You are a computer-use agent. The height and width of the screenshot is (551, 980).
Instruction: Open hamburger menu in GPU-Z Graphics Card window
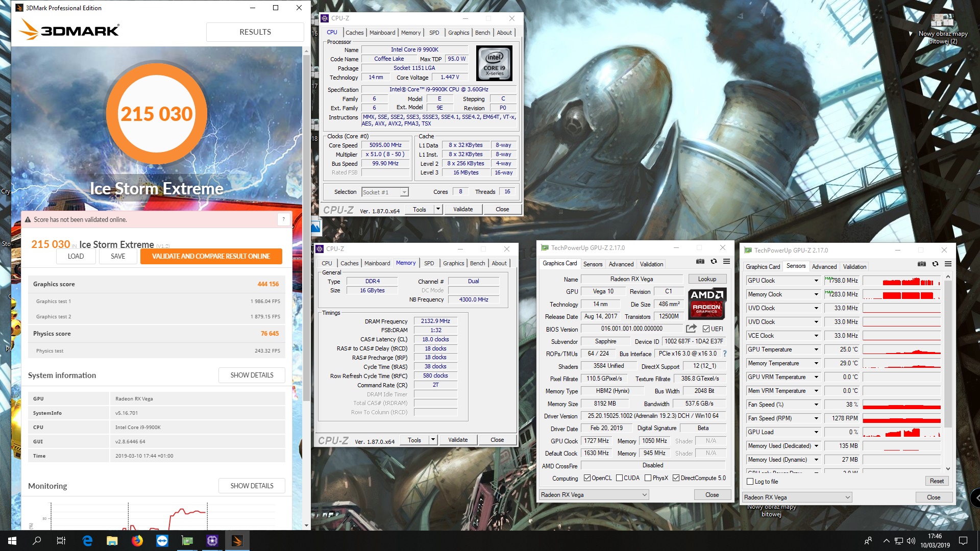click(x=726, y=262)
